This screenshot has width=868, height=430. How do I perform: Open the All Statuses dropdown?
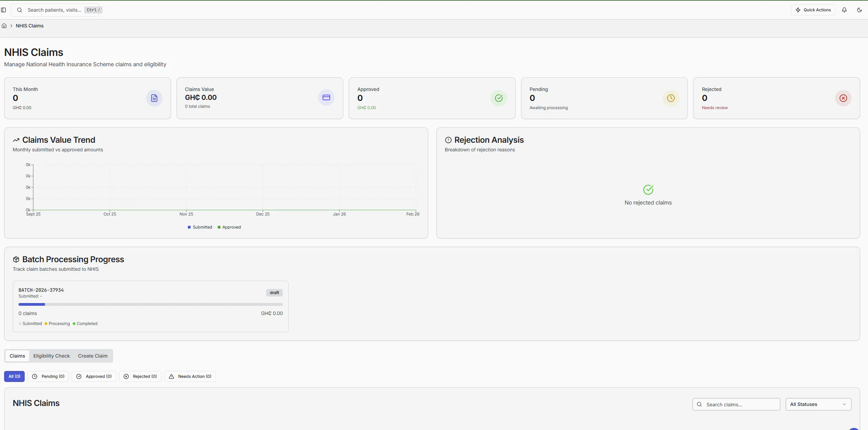pos(818,404)
